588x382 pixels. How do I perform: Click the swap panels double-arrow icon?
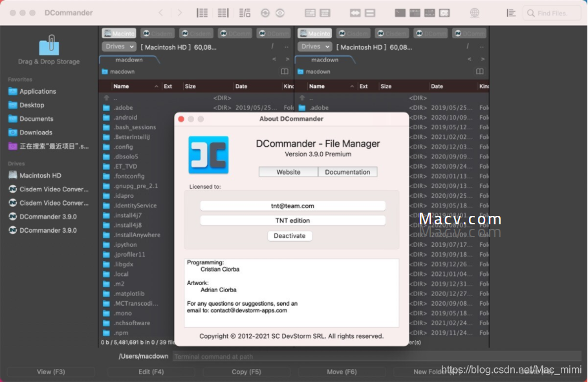point(355,13)
